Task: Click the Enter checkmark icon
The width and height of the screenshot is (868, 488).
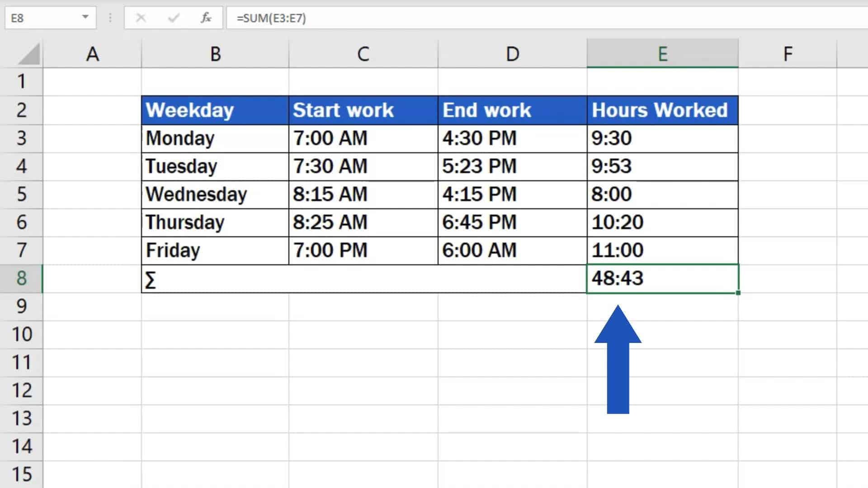Action: (173, 18)
